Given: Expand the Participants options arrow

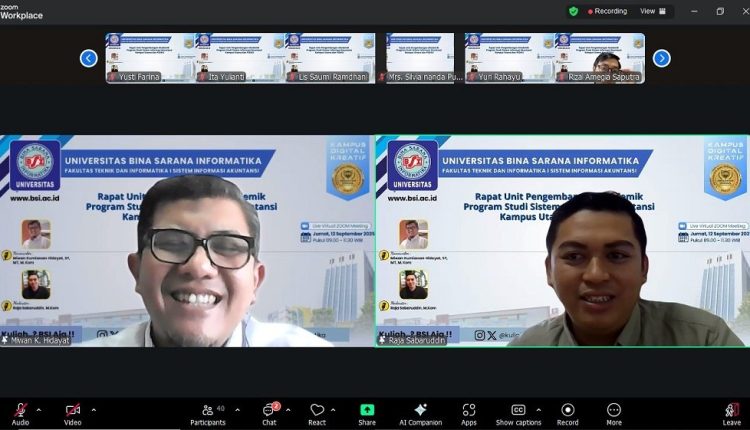Looking at the screenshot, I should [x=237, y=410].
